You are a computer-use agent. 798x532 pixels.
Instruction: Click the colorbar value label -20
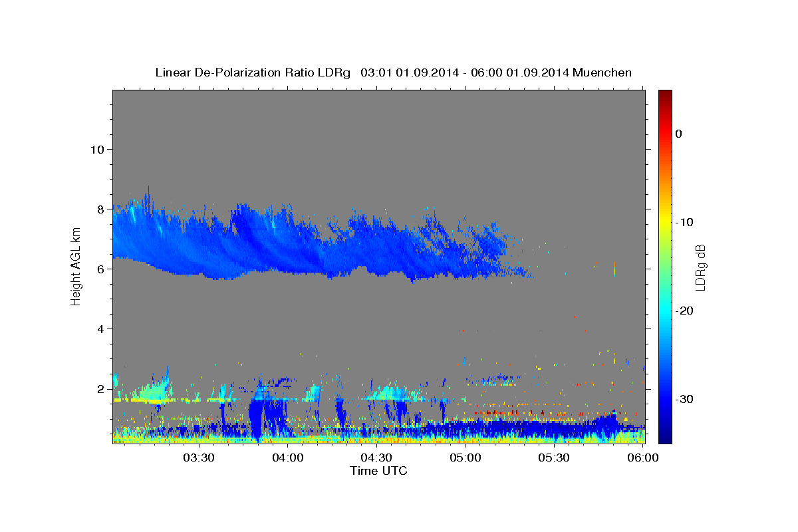click(685, 311)
